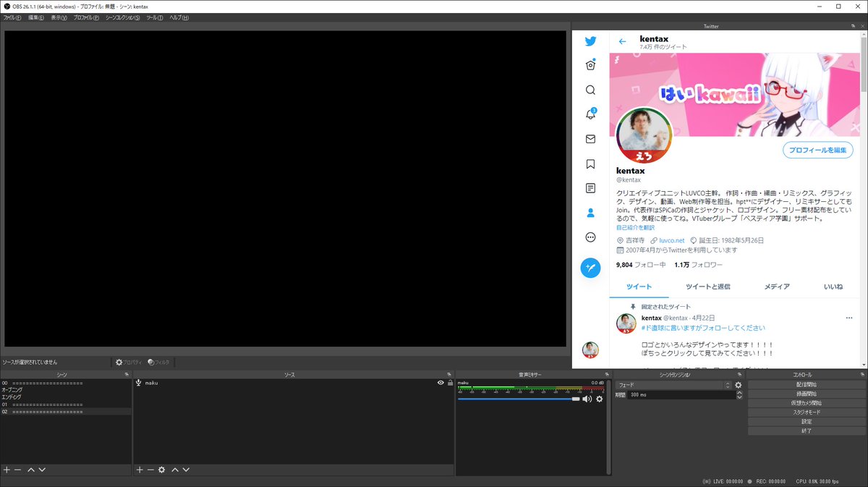The height and width of the screenshot is (487, 868).
Task: Remove selected scene with minus icon
Action: point(17,470)
